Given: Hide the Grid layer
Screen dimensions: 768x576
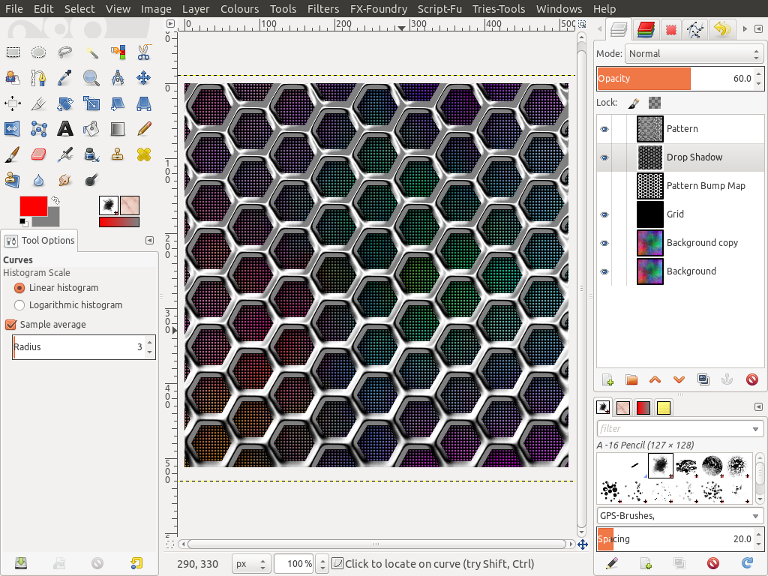Looking at the screenshot, I should tap(604, 215).
